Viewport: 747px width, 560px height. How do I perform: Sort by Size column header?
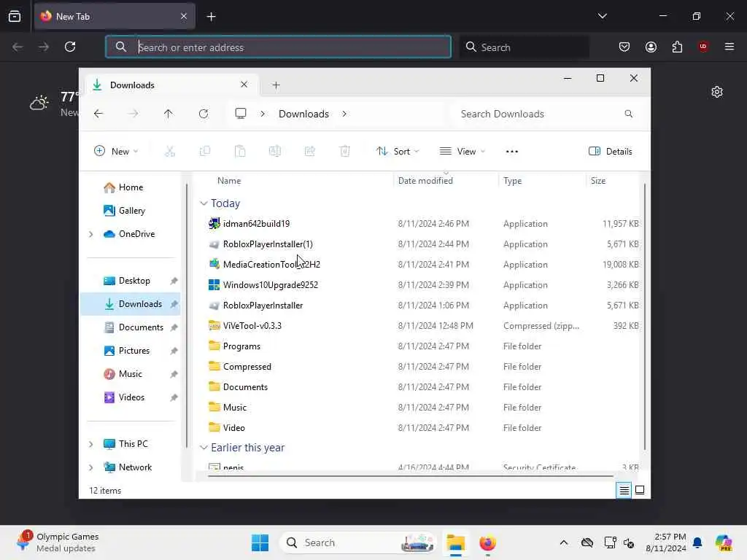point(598,181)
